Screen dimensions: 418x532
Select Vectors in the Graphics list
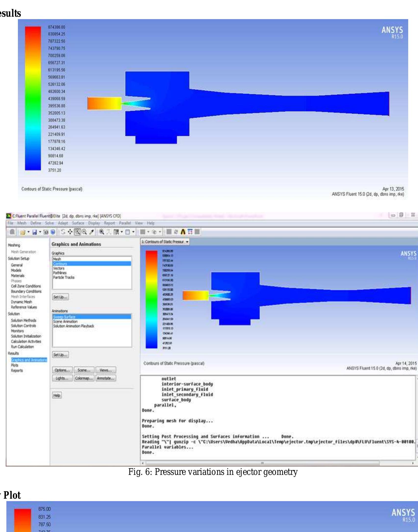click(59, 268)
